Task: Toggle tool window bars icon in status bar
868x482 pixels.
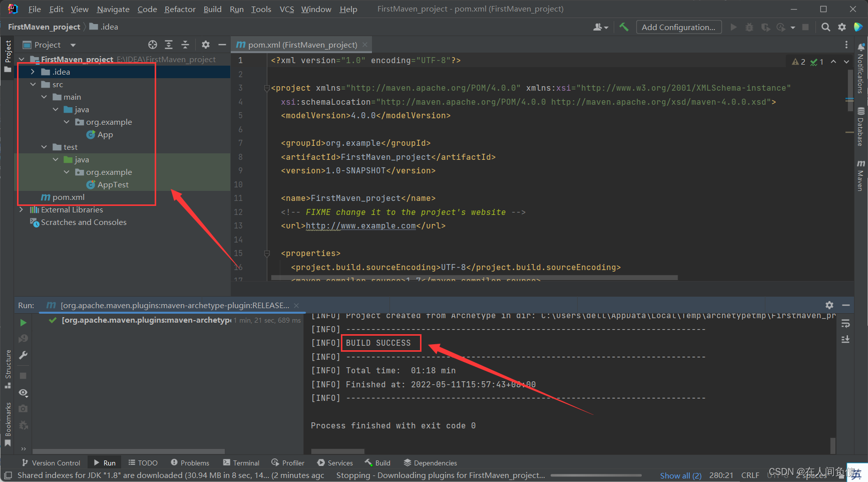Action: (8, 475)
